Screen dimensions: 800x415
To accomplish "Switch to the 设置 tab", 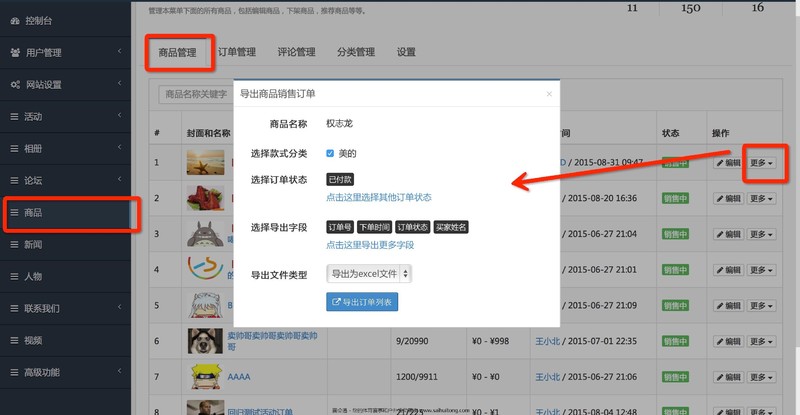I will [406, 52].
